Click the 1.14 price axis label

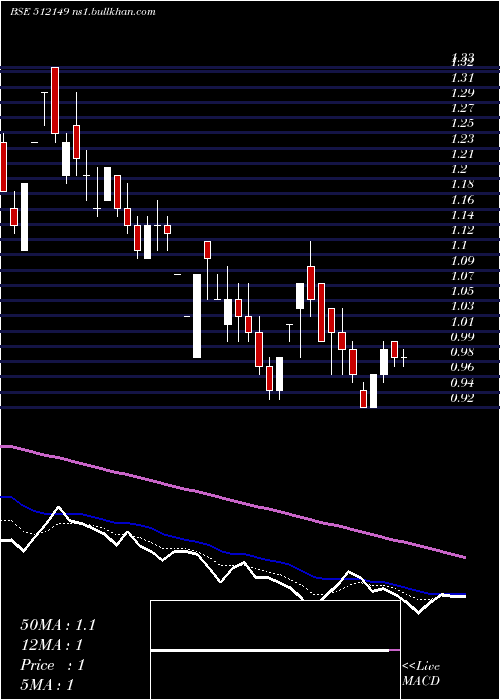pyautogui.click(x=462, y=215)
